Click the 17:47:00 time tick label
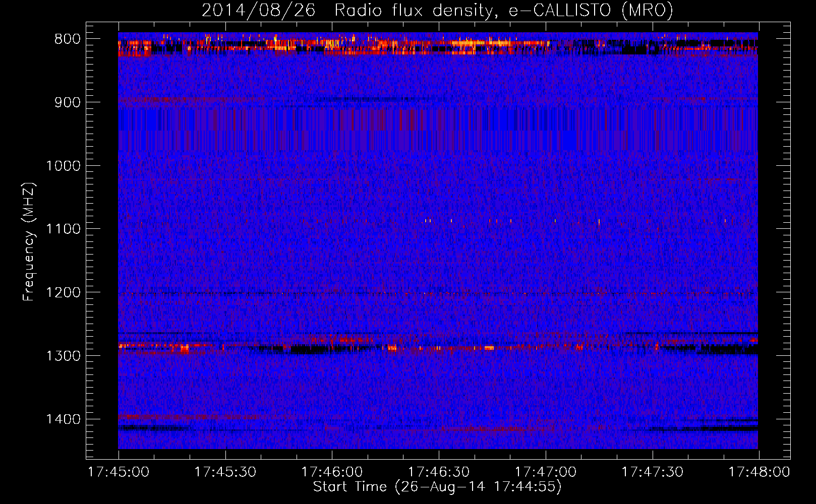This screenshot has width=816, height=504. 546,472
